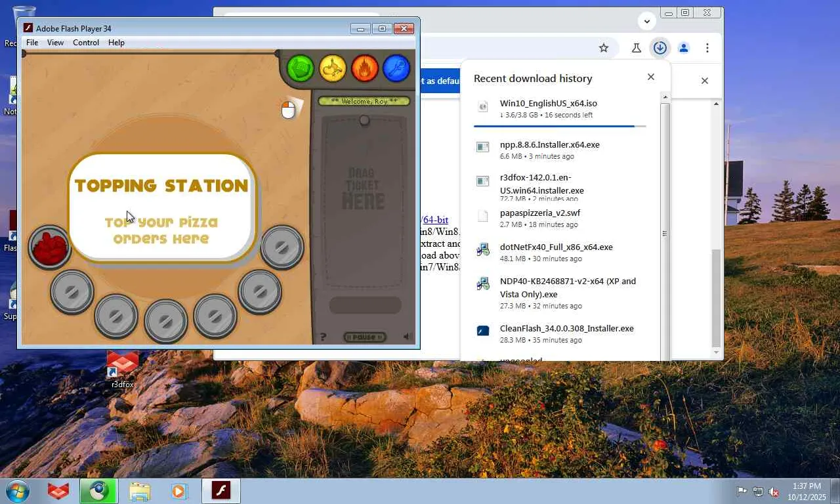Open the taskbar clock showing 1:37 PM
This screenshot has width=840, height=504.
point(807,492)
